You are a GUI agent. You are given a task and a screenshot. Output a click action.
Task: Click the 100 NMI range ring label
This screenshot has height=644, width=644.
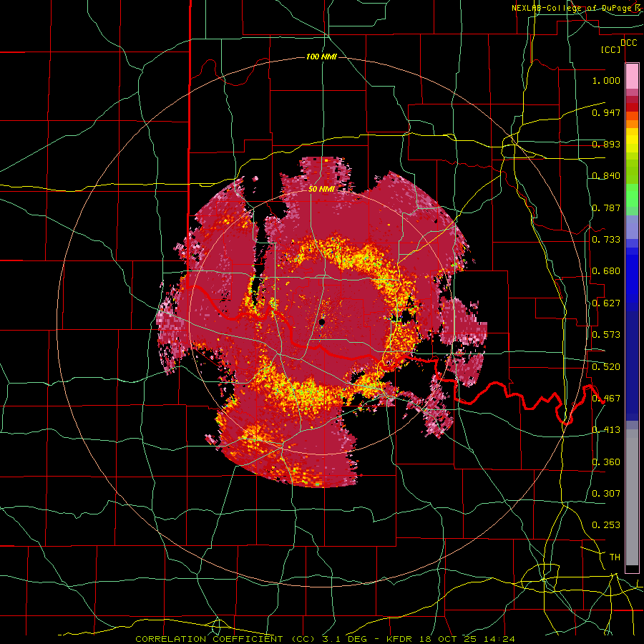[321, 57]
